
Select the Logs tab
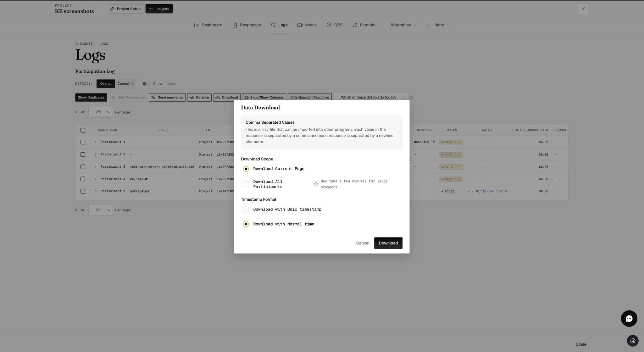pos(279,25)
